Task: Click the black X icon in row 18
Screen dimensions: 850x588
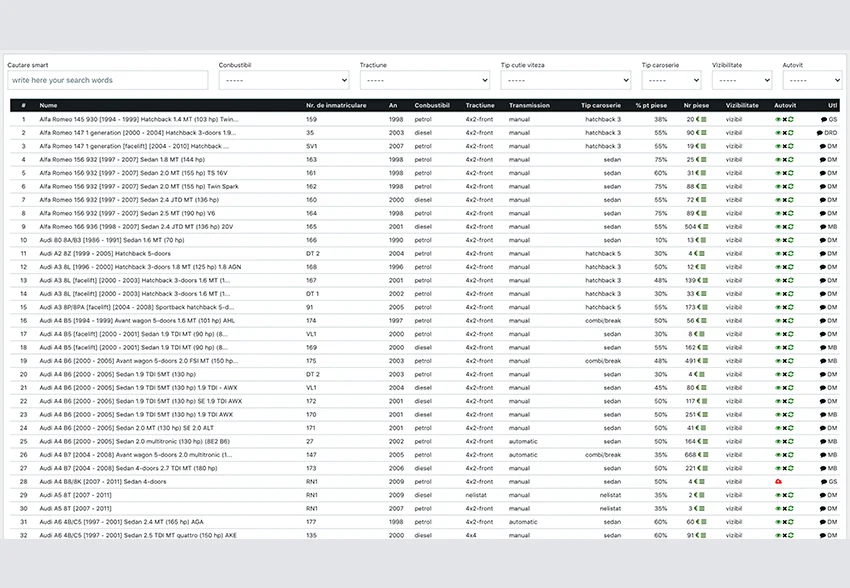Action: 784,348
